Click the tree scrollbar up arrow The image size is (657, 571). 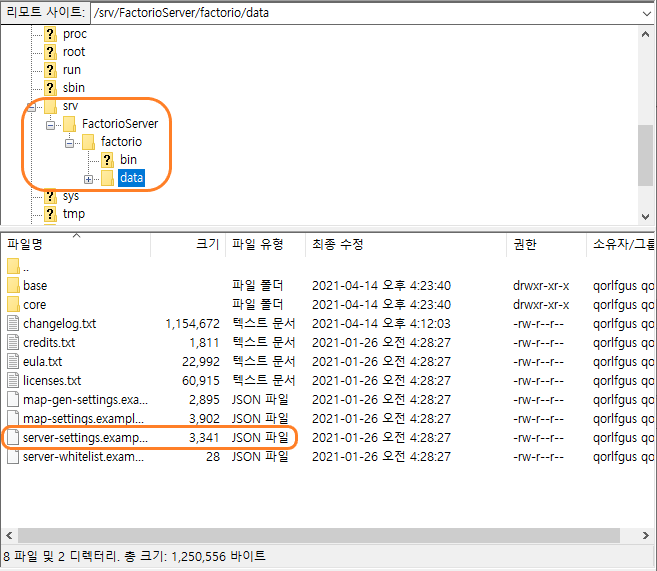(645, 34)
